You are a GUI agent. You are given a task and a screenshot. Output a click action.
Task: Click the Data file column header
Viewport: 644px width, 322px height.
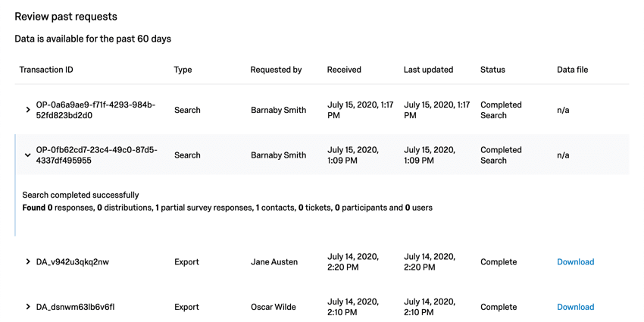pos(572,70)
